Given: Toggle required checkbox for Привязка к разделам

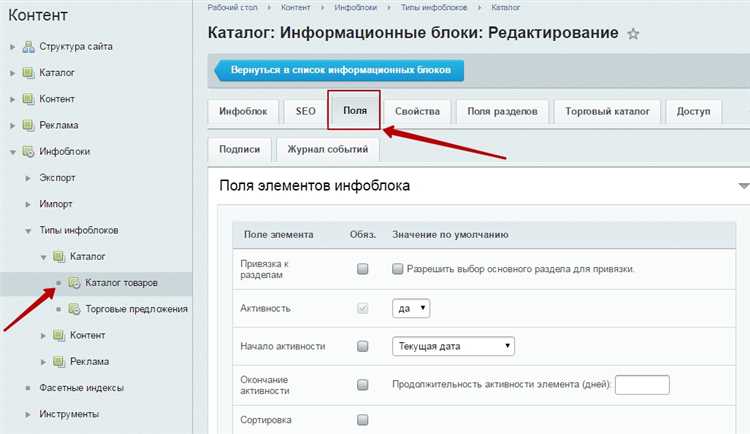Looking at the screenshot, I should click(363, 269).
